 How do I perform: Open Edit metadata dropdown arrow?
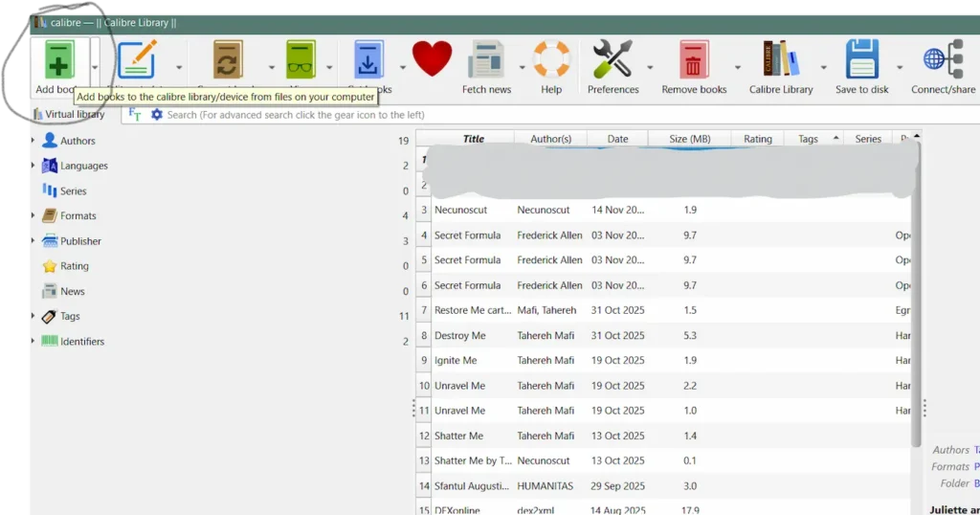pyautogui.click(x=179, y=67)
